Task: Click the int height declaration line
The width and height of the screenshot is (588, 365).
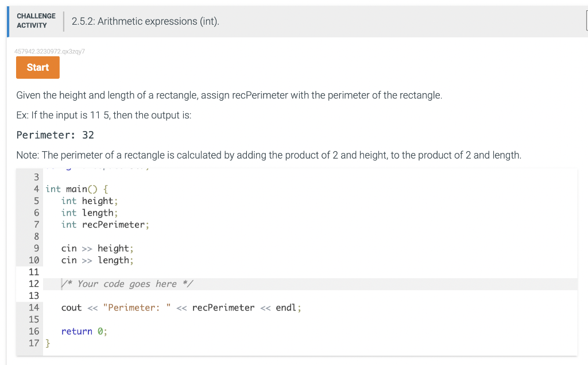Action: click(90, 201)
